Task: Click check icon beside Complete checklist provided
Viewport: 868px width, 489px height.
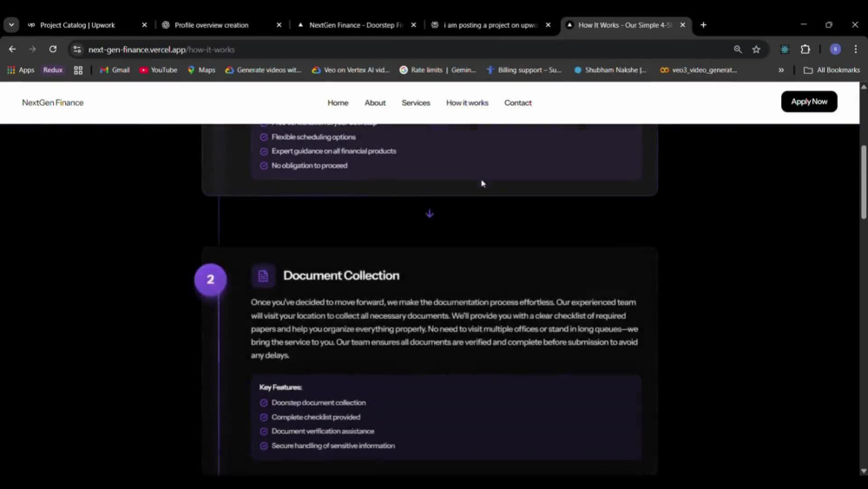Action: [264, 417]
